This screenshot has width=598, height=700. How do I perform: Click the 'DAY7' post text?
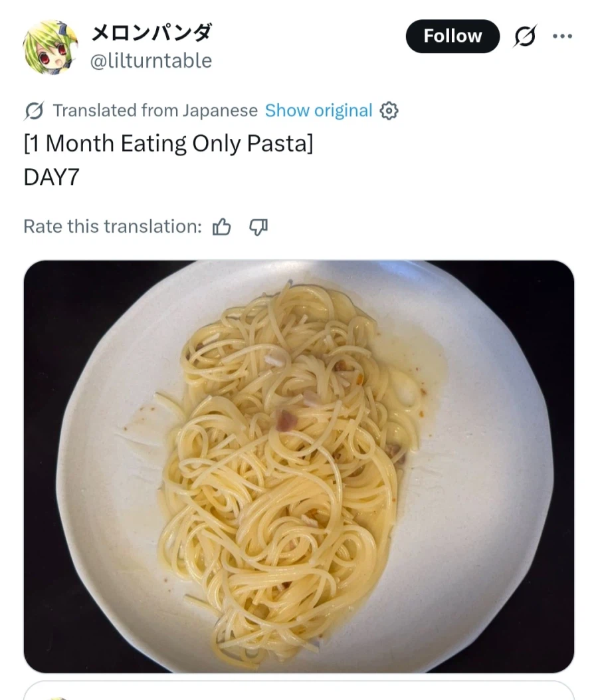[51, 177]
